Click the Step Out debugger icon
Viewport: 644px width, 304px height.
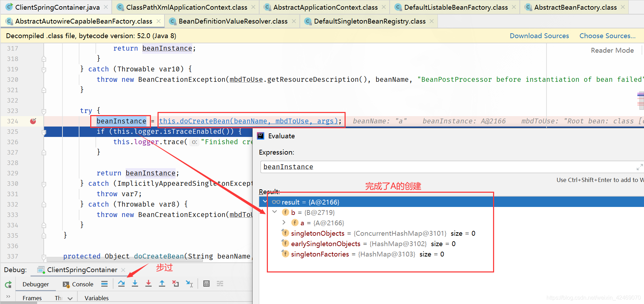tap(162, 284)
